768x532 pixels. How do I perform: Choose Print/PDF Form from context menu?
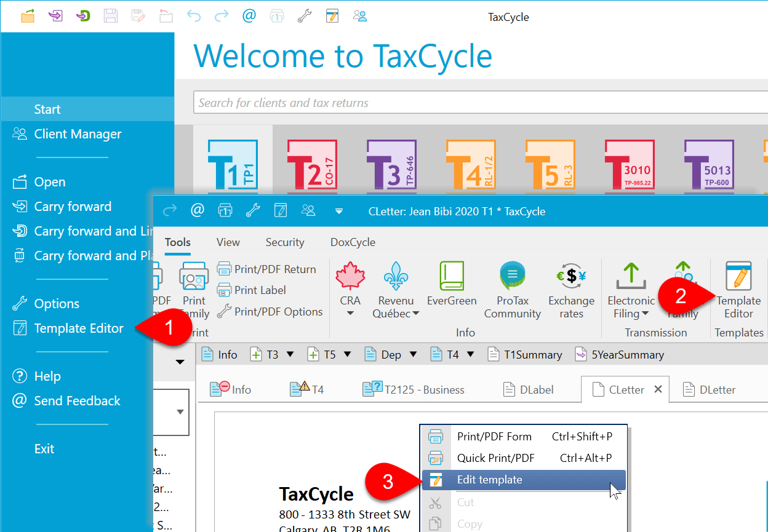tap(523, 437)
